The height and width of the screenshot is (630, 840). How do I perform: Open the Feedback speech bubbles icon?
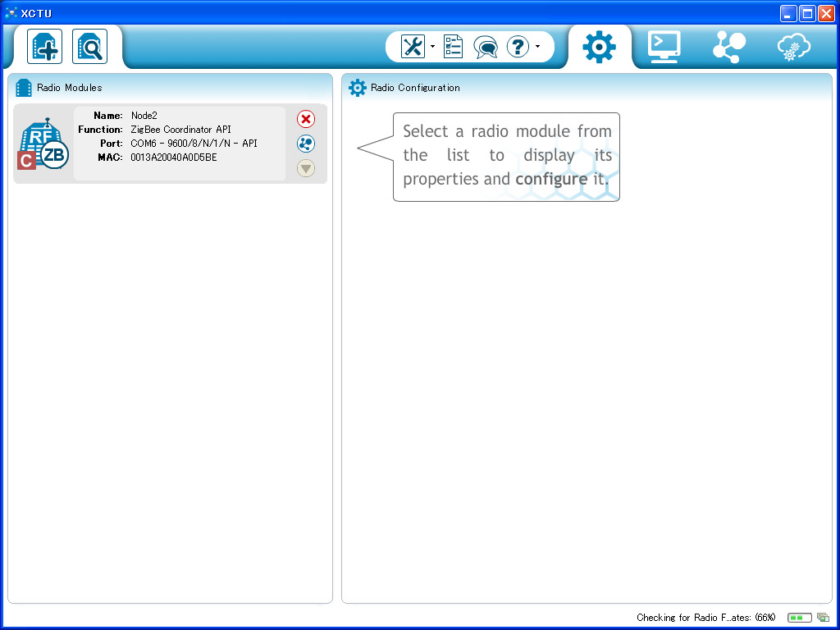point(486,47)
